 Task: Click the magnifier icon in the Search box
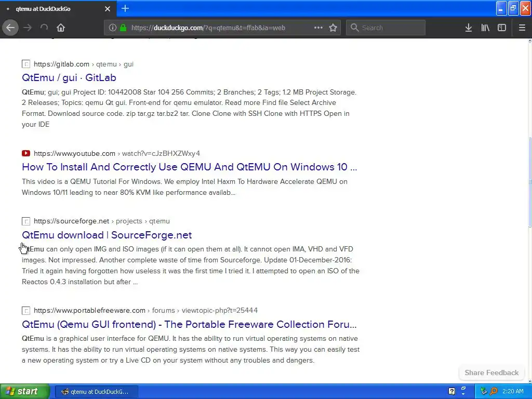354,28
